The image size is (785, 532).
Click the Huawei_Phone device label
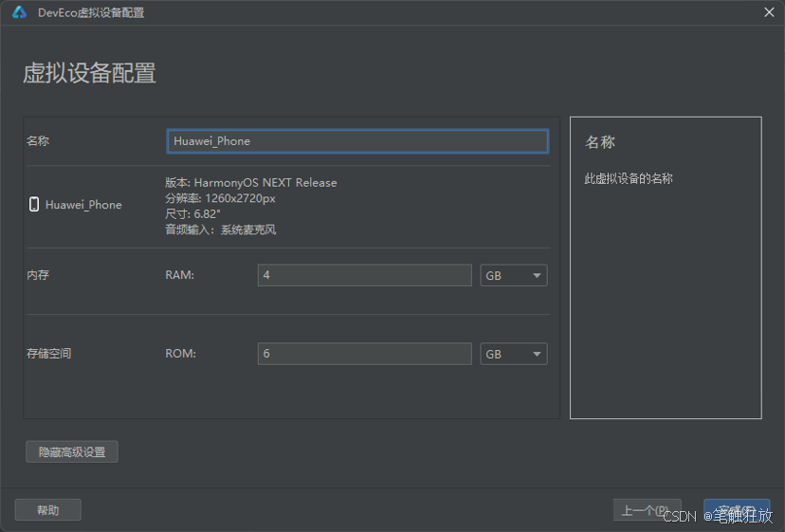point(83,205)
